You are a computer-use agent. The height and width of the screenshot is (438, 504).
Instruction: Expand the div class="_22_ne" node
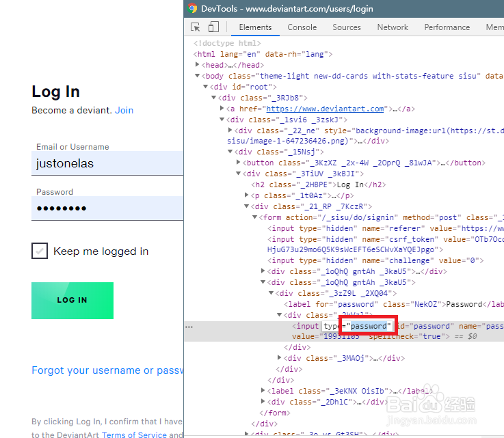coord(230,130)
